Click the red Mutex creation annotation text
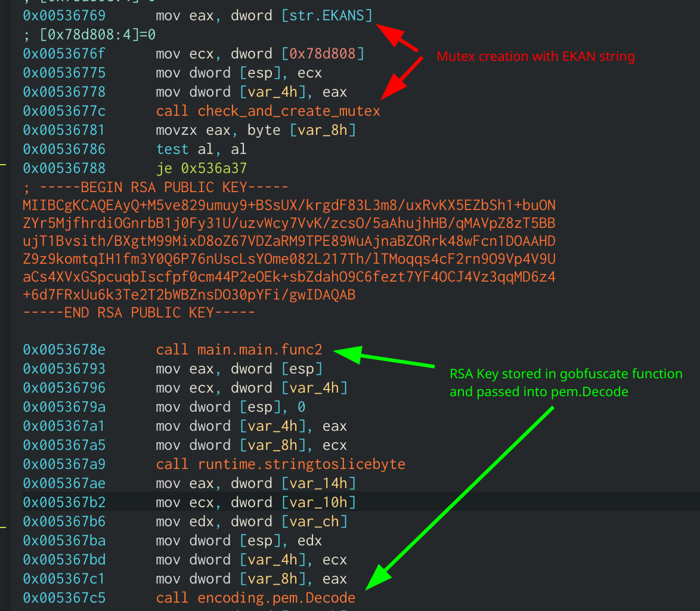The width and height of the screenshot is (700, 611). 537,57
